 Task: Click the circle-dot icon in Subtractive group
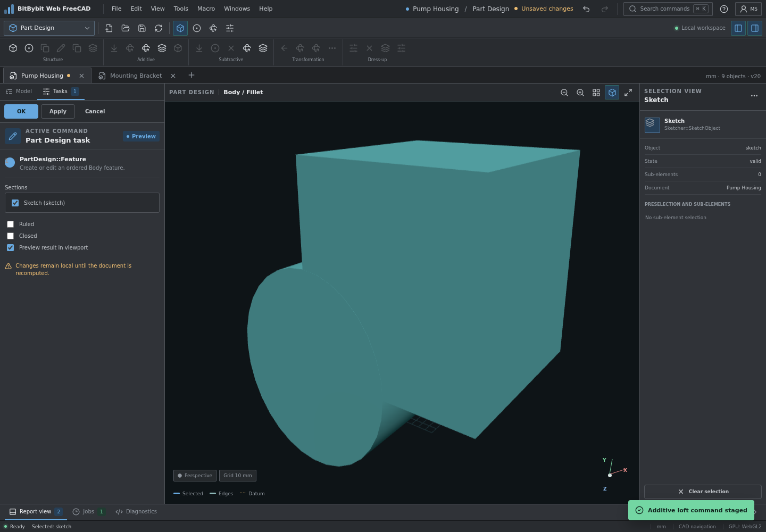point(215,48)
